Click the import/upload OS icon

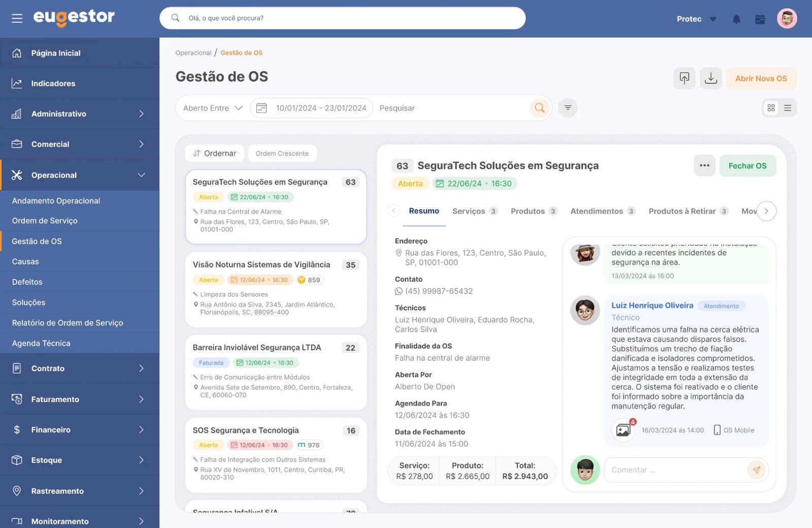tap(685, 78)
